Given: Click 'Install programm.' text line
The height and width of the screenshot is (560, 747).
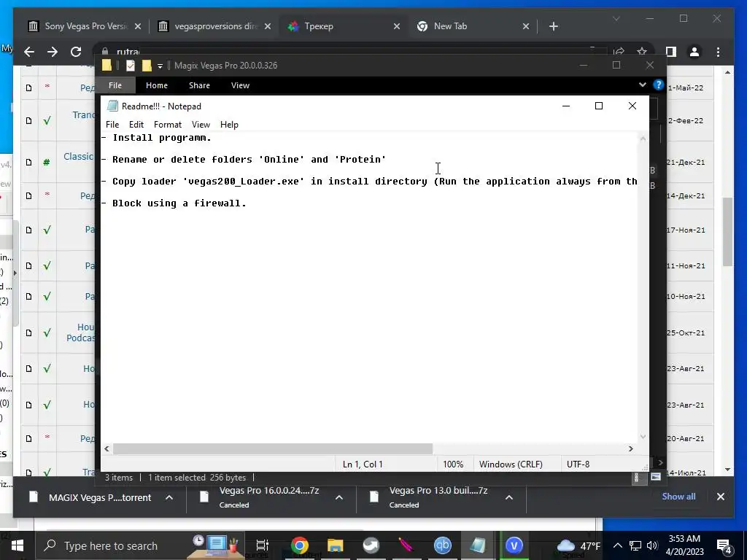Looking at the screenshot, I should 161,138.
